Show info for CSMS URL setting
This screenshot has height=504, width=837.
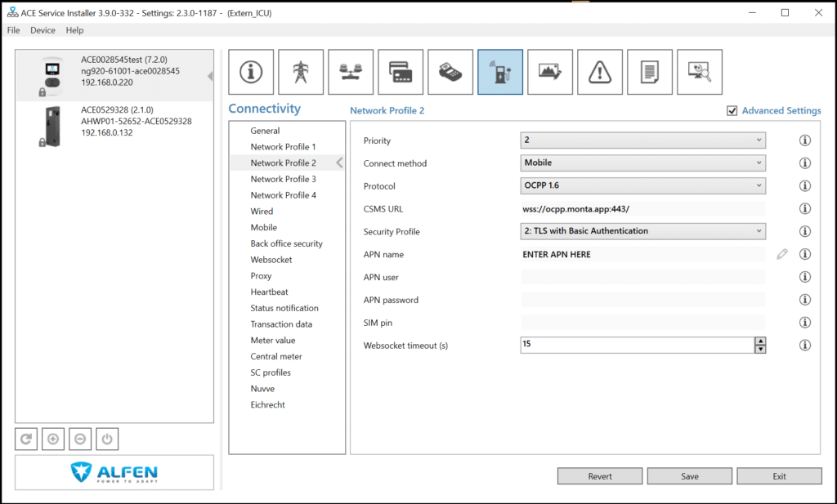tap(805, 208)
